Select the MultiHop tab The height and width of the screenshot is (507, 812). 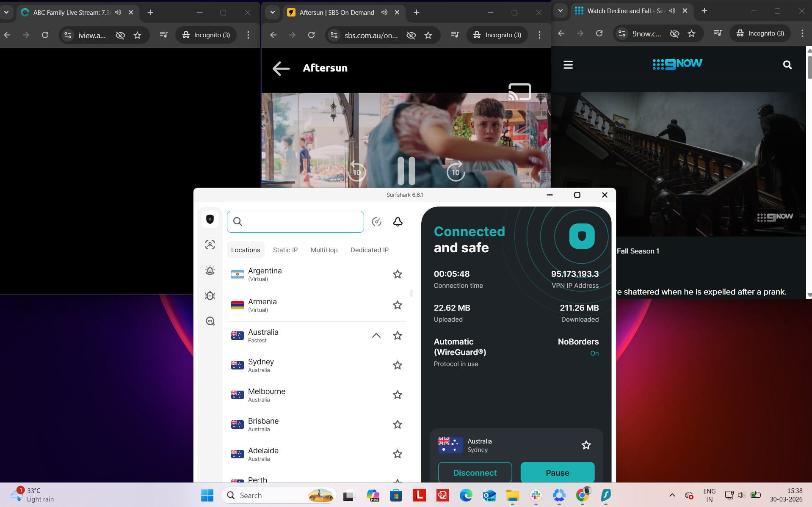(x=324, y=250)
